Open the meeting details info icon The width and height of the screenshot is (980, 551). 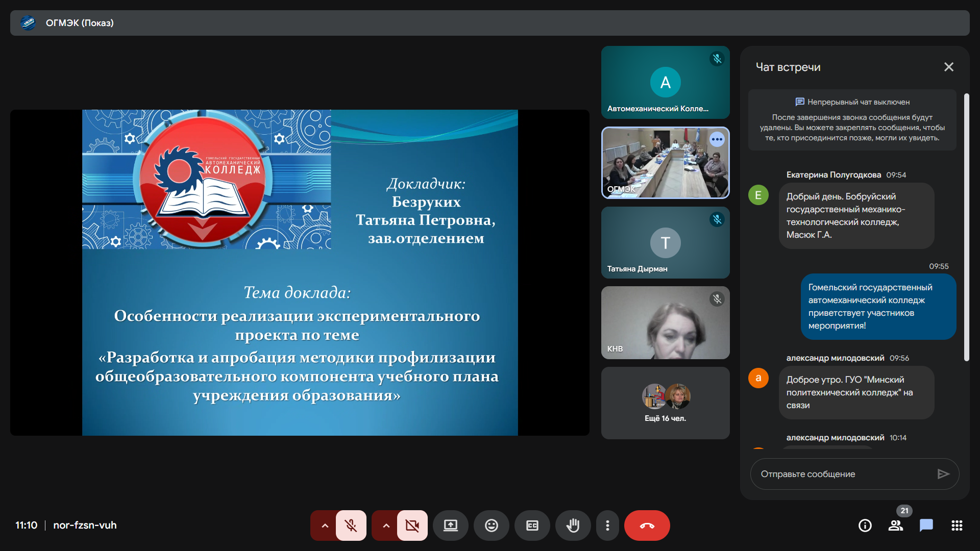pos(865,525)
